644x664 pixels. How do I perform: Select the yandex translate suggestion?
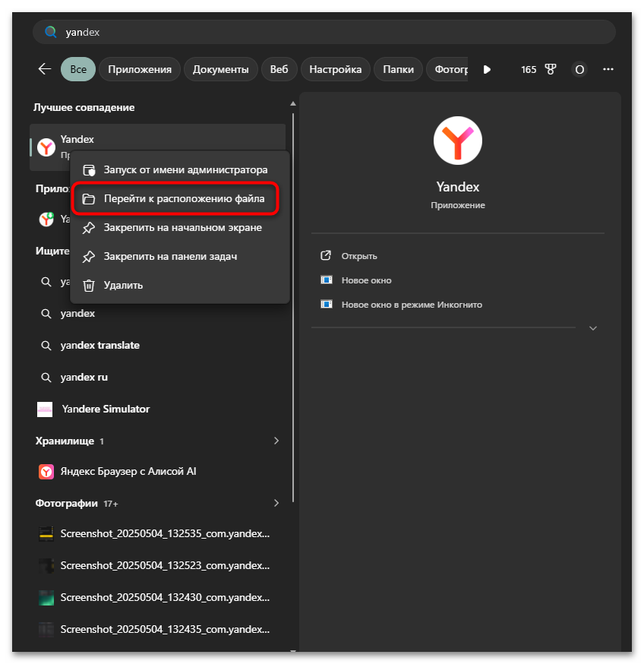click(x=157, y=345)
